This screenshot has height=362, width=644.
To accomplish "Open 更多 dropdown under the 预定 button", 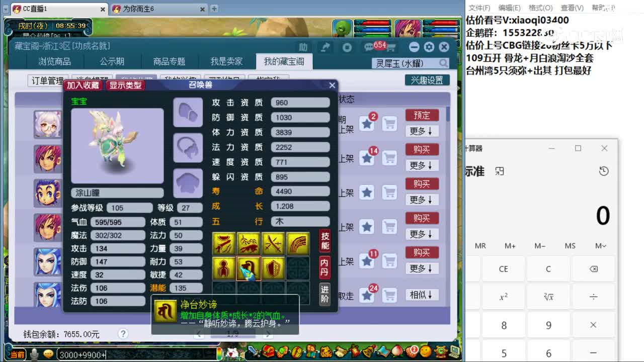I will pos(422,131).
